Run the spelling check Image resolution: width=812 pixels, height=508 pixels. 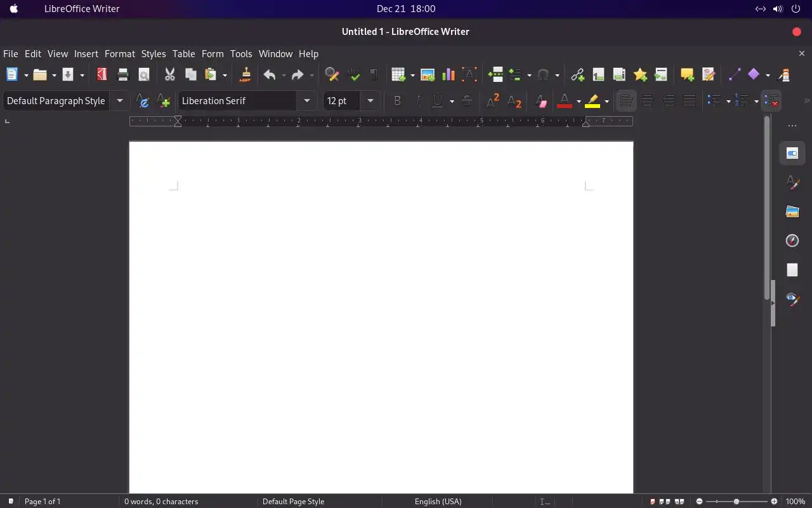pos(353,75)
